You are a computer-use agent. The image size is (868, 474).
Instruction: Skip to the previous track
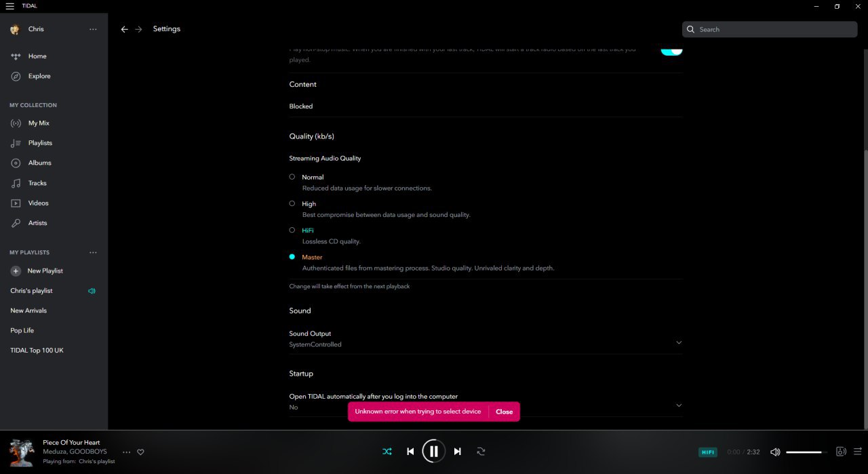tap(410, 451)
